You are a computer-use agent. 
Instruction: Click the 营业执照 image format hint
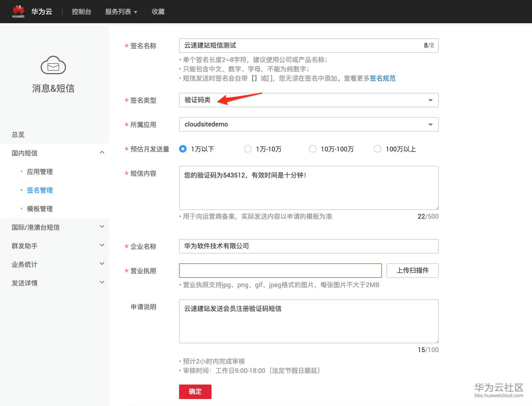coord(281,285)
